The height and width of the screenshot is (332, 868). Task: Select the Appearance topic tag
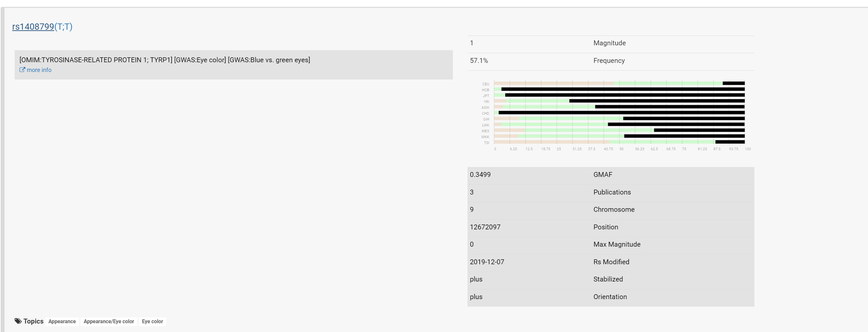pyautogui.click(x=62, y=322)
